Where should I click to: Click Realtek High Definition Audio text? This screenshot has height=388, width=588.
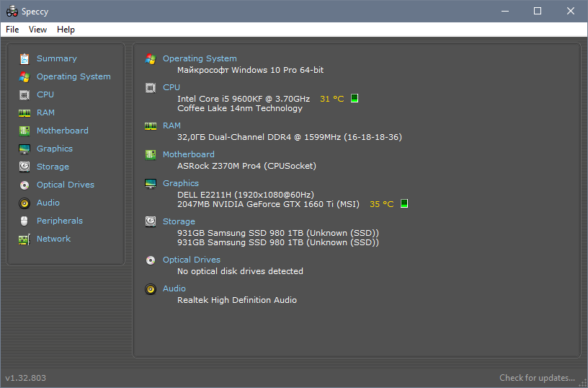coord(237,301)
